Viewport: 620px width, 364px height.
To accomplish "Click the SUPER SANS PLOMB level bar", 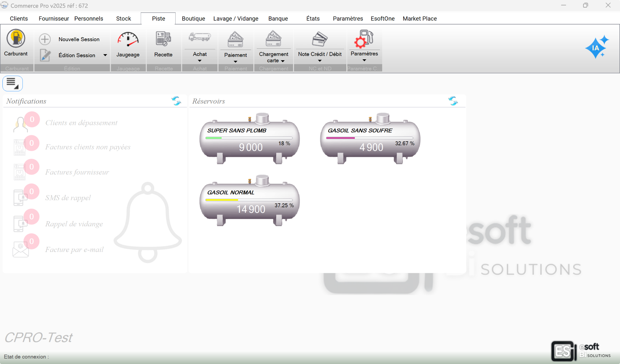I will coord(249,138).
